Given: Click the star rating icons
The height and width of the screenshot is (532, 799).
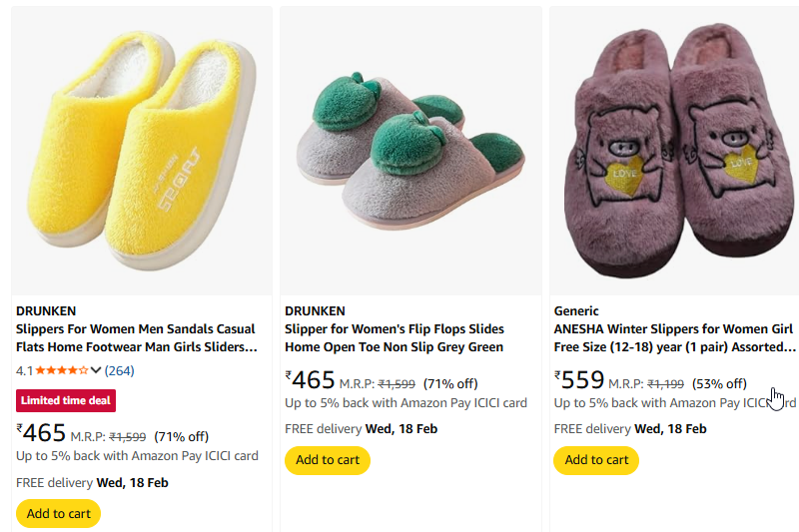Looking at the screenshot, I should (62, 370).
